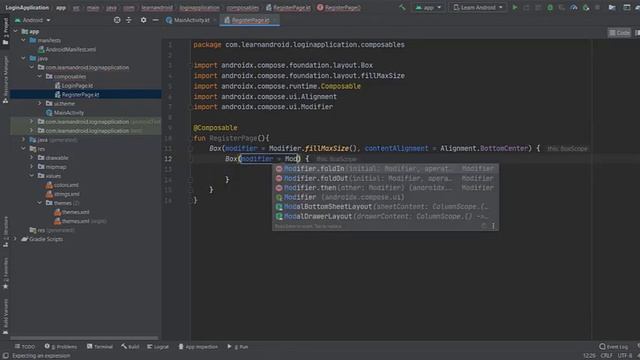Open the Favorites side tab
The height and width of the screenshot is (360, 640).
pyautogui.click(x=5, y=273)
